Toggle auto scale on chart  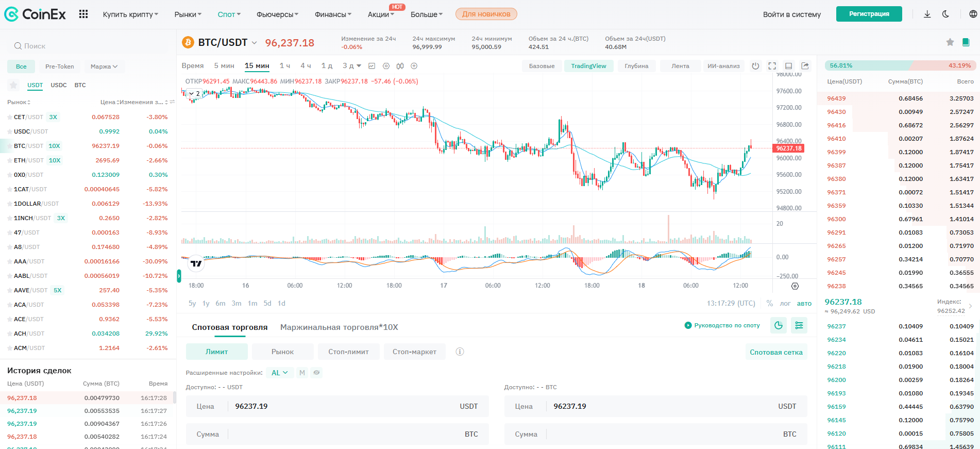pyautogui.click(x=804, y=304)
